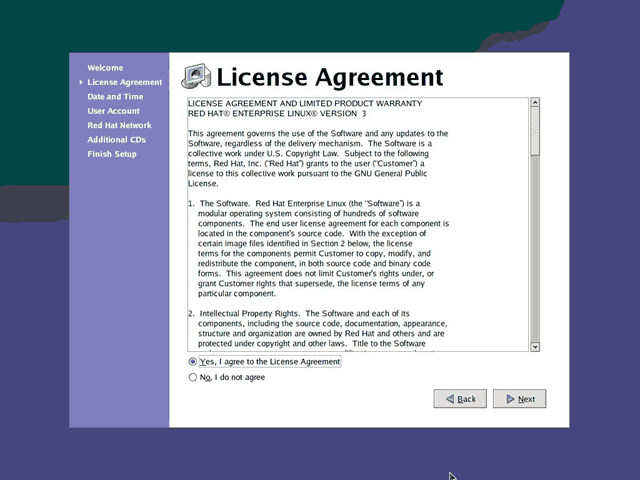This screenshot has width=640, height=480.
Task: Click inside the license agreement text area
Action: coord(356,225)
